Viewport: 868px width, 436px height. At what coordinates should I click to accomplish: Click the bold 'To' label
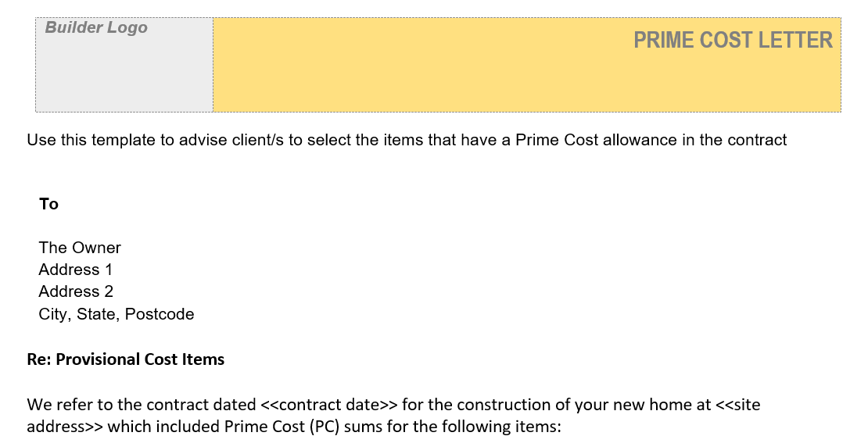[x=48, y=204]
